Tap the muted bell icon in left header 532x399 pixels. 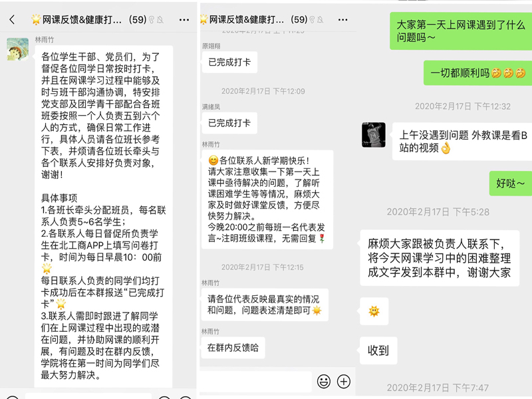click(x=160, y=20)
